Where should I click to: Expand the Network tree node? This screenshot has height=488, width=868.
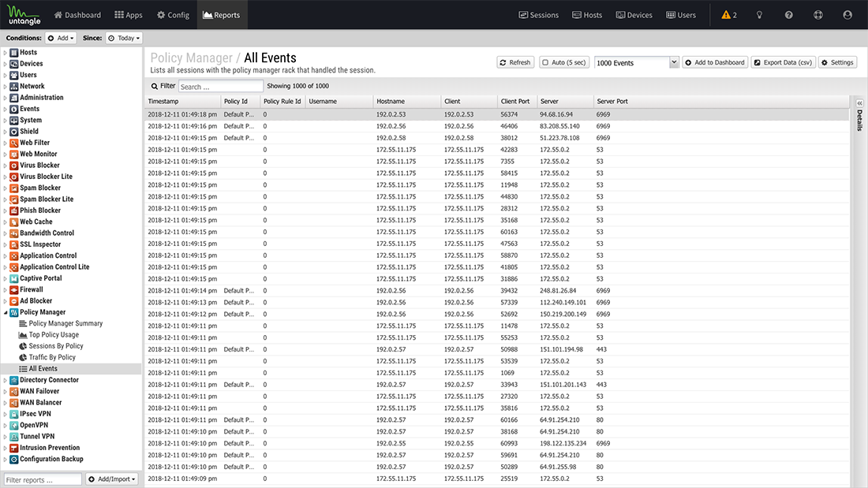(x=5, y=86)
